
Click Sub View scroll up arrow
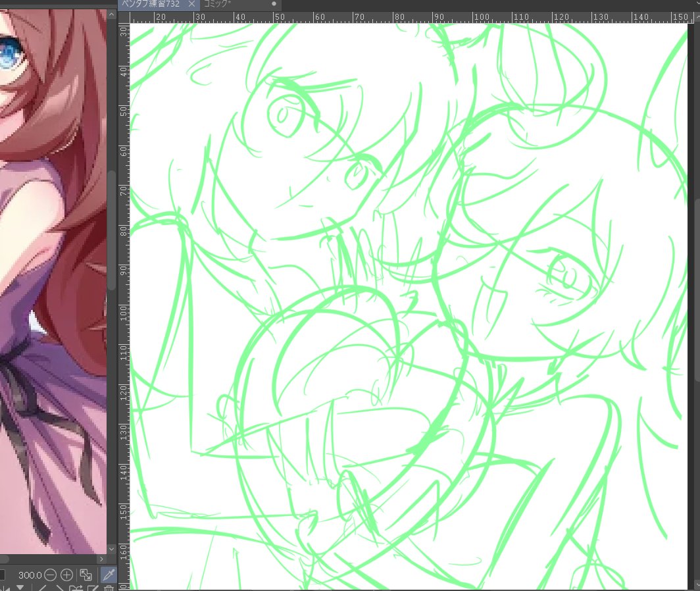tap(112, 14)
